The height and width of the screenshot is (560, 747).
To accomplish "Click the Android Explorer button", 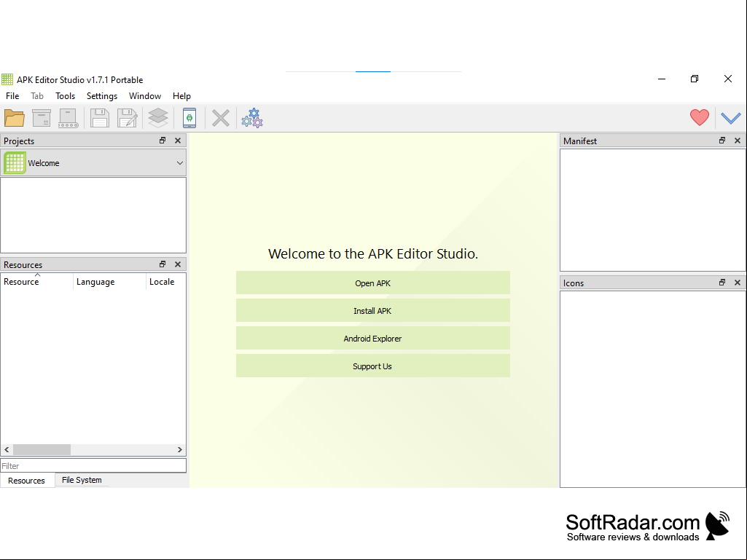I will click(373, 338).
